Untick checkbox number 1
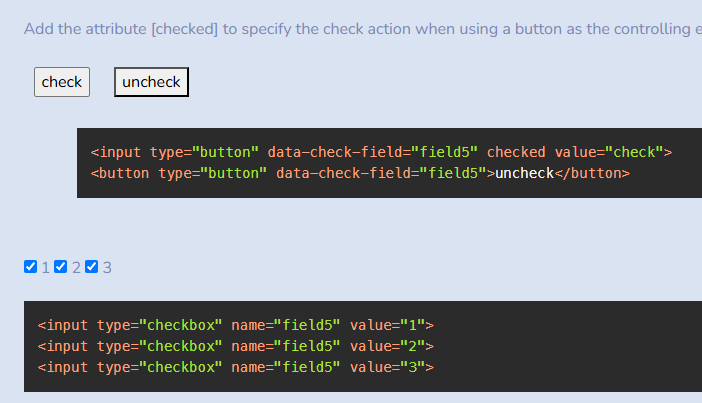The height and width of the screenshot is (403, 702). click(x=30, y=266)
